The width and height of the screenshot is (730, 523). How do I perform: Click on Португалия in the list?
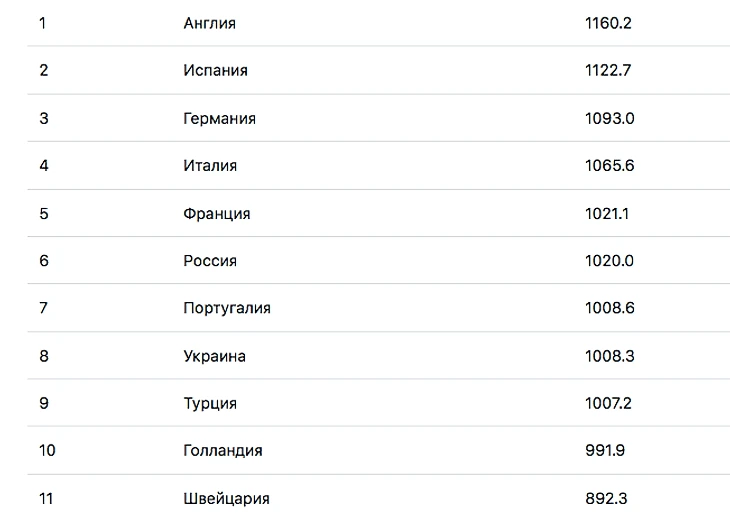(227, 308)
